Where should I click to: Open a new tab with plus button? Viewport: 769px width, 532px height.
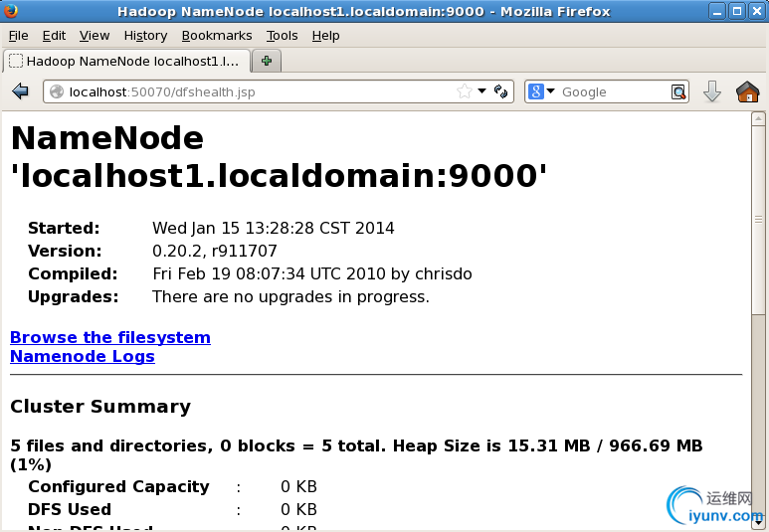click(267, 61)
